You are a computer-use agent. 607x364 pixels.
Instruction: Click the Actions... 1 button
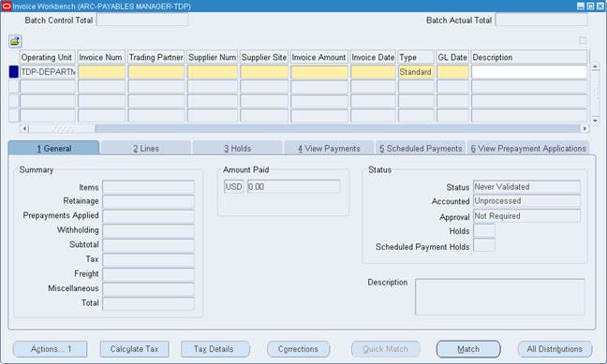pyautogui.click(x=51, y=349)
